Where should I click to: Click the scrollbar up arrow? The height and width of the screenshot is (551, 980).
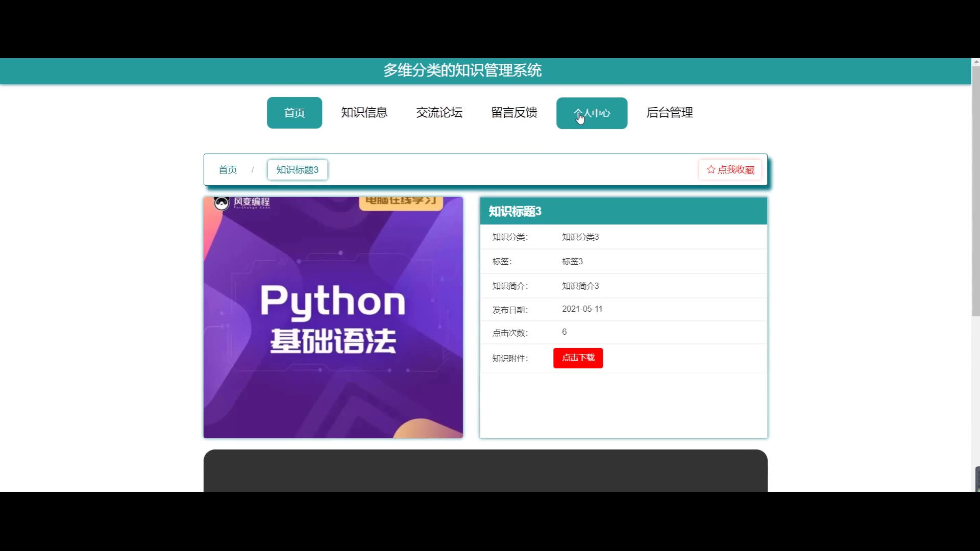click(975, 62)
